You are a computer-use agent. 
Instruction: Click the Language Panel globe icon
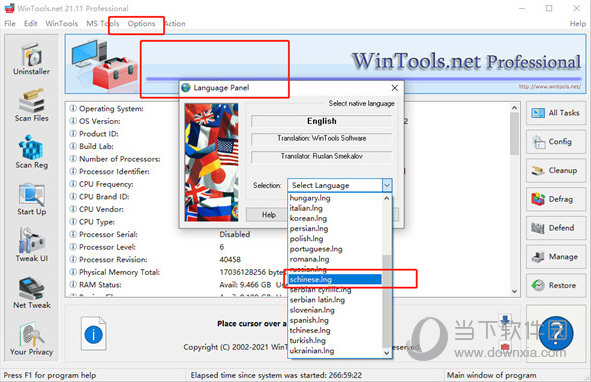[x=186, y=88]
